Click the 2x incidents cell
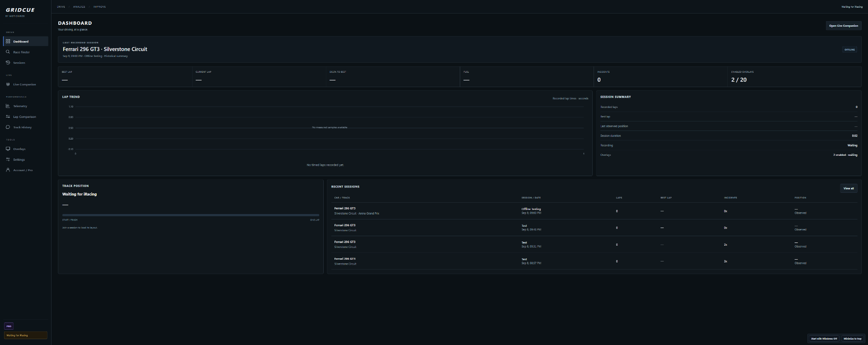The height and width of the screenshot is (345, 868). (x=725, y=245)
